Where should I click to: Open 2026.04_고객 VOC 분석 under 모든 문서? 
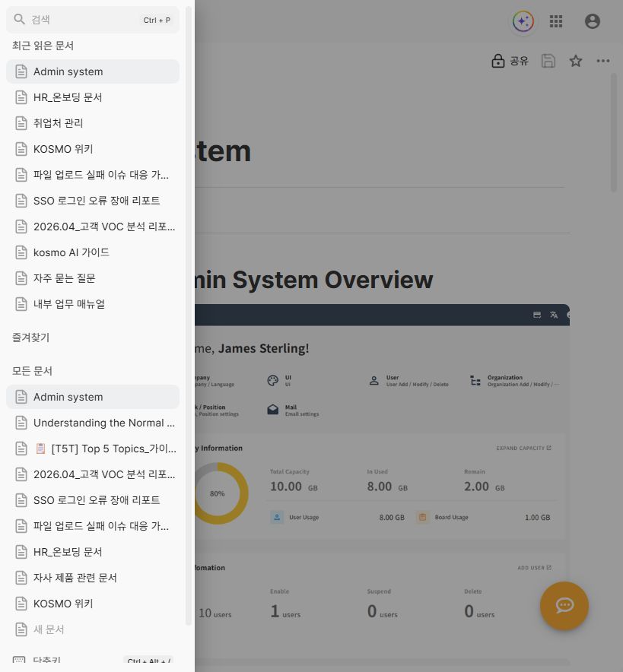click(93, 474)
